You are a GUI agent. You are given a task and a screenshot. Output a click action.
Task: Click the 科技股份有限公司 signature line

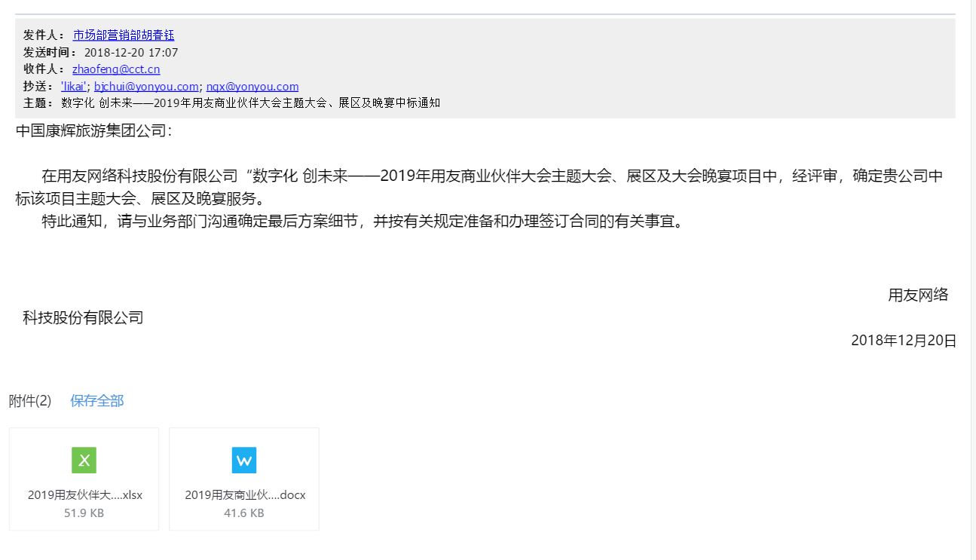(x=83, y=318)
